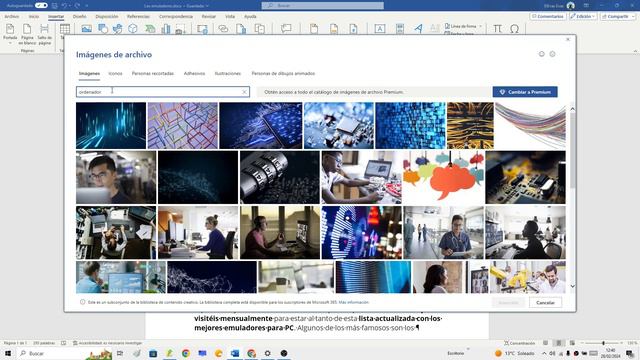640x360 pixels.
Task: Click the Encabezado header icon
Action: coord(314,29)
